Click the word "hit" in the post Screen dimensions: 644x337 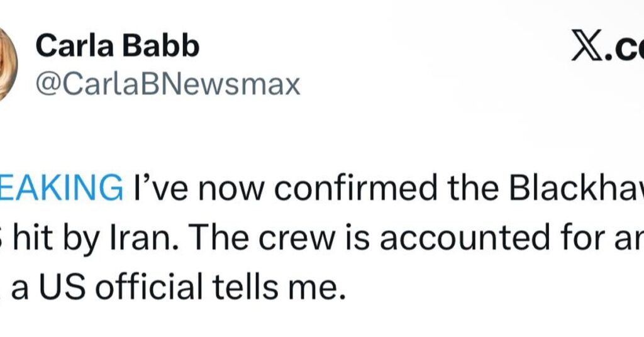(36, 238)
